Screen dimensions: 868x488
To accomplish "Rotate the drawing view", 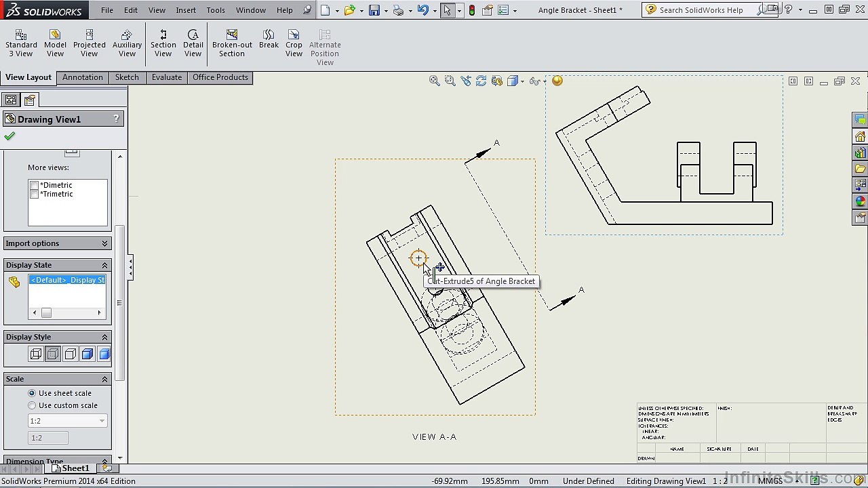I will [481, 81].
